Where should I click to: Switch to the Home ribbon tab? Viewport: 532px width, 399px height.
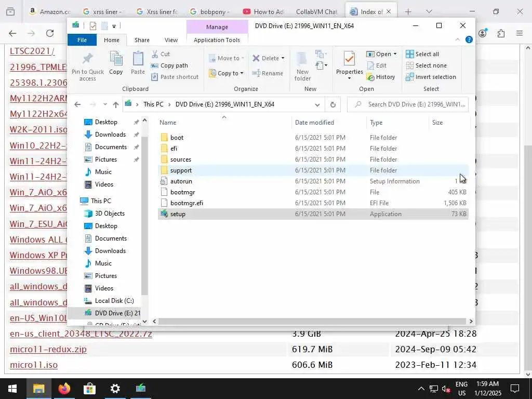click(x=112, y=40)
